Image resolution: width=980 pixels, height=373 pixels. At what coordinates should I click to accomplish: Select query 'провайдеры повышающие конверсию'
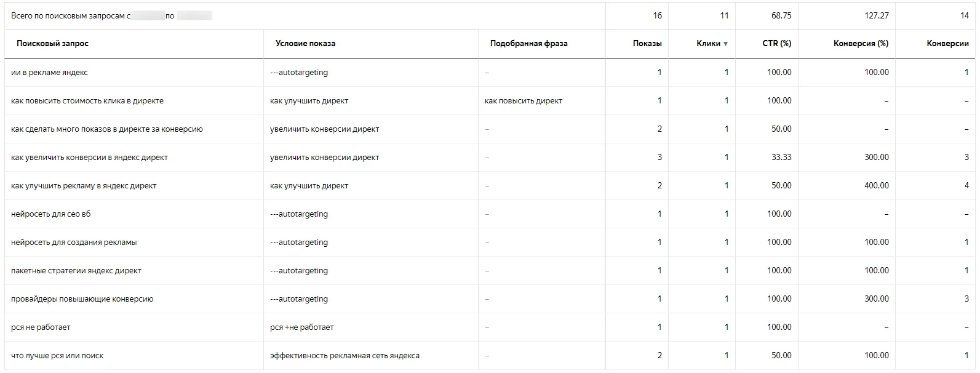[82, 299]
